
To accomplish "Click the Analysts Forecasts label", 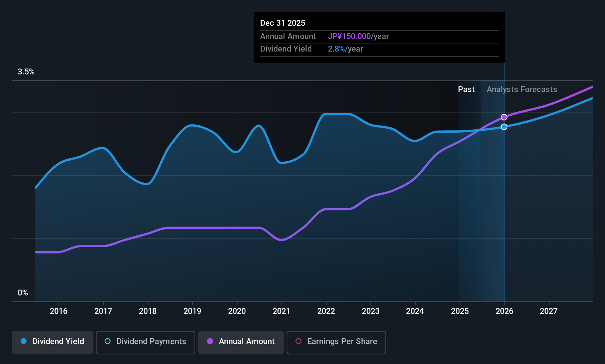I will click(x=522, y=90).
